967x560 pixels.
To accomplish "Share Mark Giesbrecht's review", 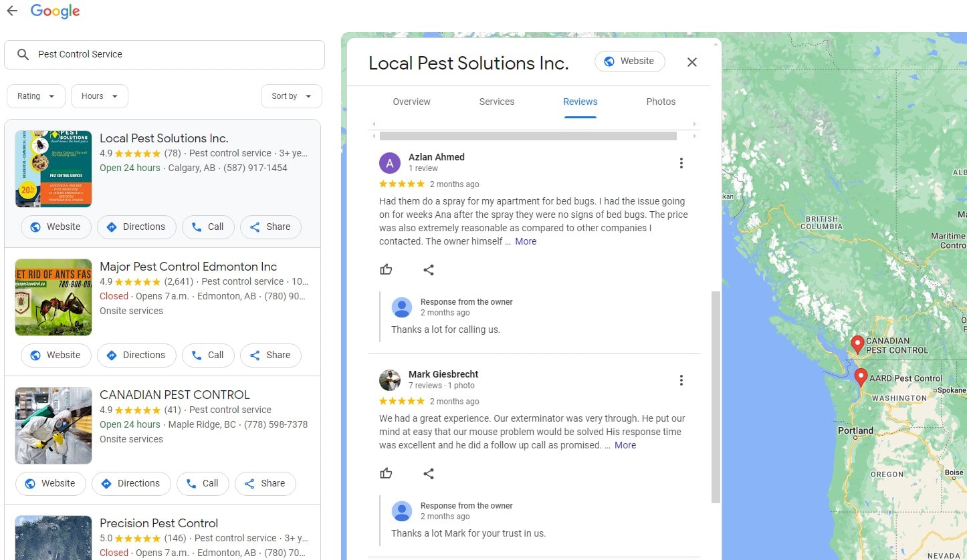I will pos(429,473).
